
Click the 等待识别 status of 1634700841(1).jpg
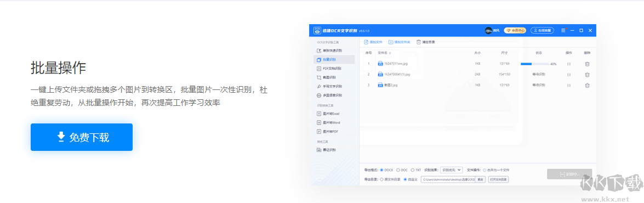(x=539, y=75)
